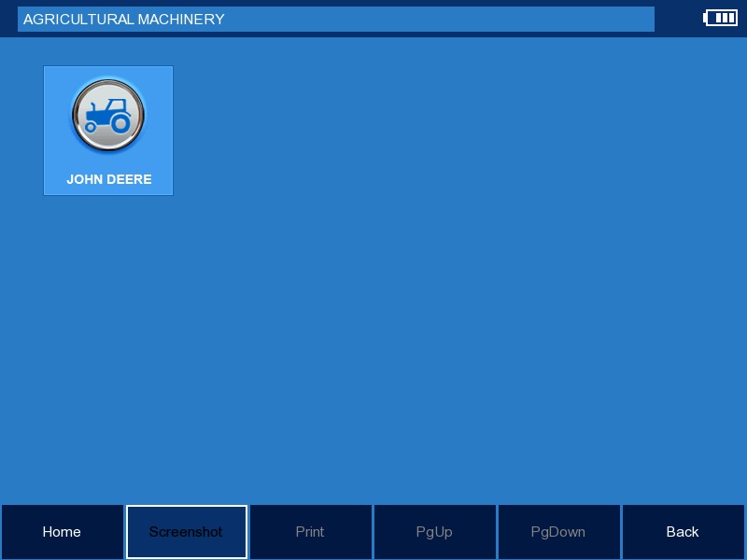Open the John Deere tractor icon
Viewport: 747px width, 560px height.
point(108,115)
